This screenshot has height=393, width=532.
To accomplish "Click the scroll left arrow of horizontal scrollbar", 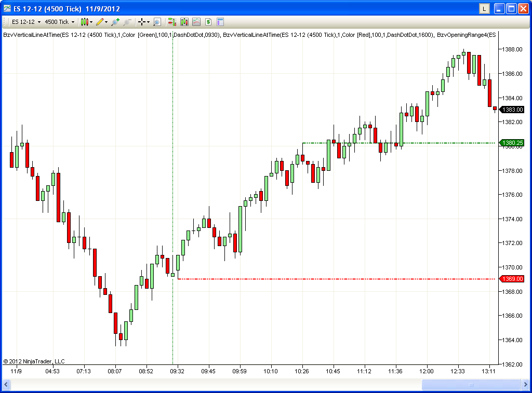I will pyautogui.click(x=6, y=385).
